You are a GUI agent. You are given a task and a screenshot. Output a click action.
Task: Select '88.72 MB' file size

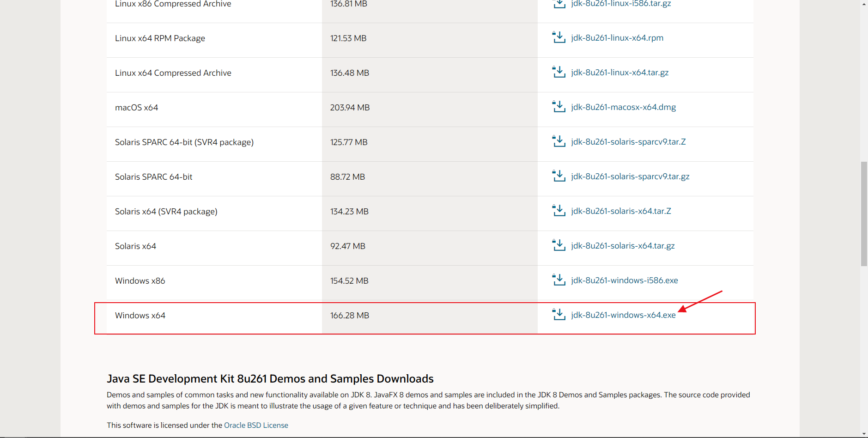click(x=347, y=177)
